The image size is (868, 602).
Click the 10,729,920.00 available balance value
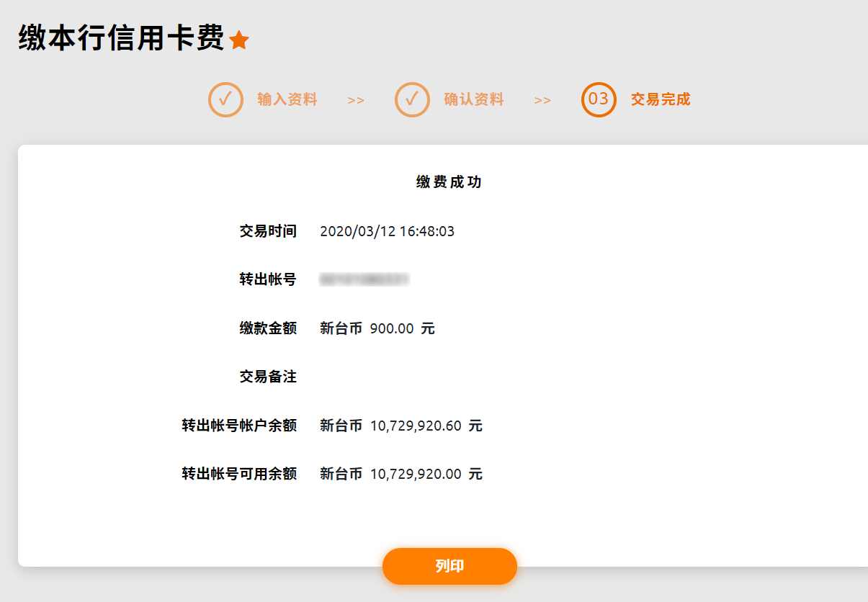pos(416,474)
